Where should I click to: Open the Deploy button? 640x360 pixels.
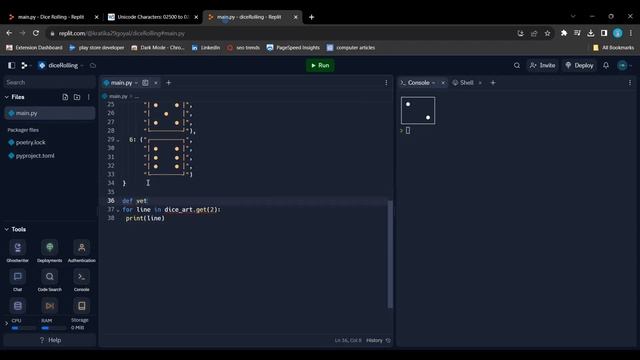[x=580, y=65]
